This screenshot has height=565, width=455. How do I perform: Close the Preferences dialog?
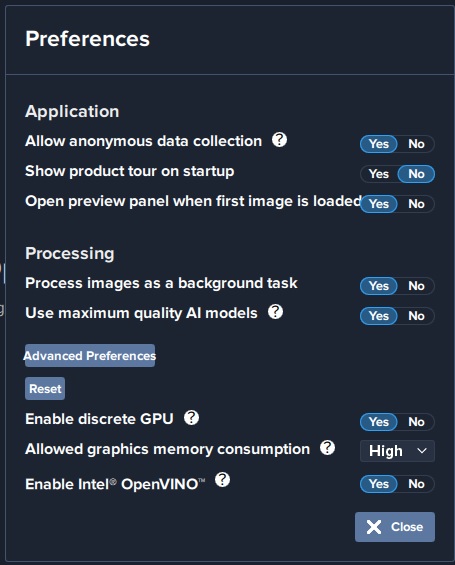click(395, 527)
